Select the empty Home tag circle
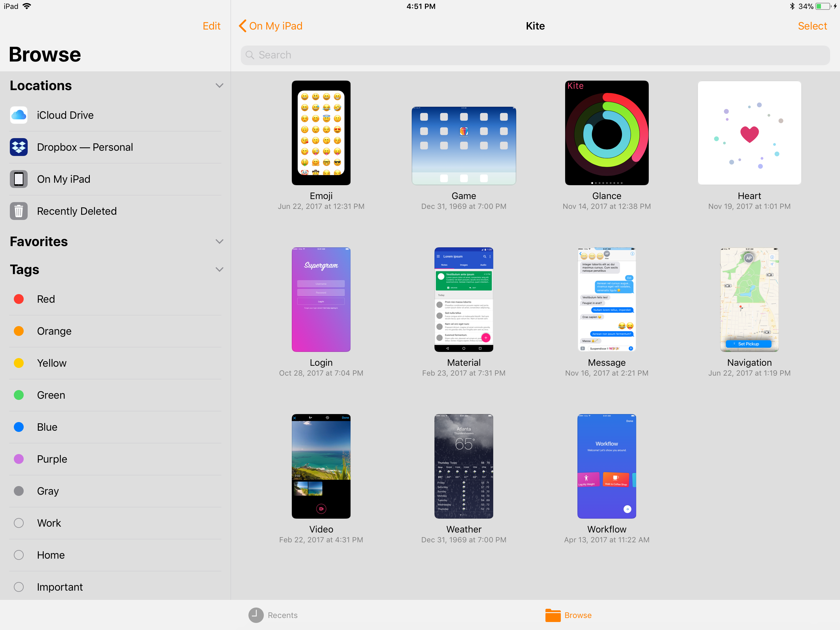The width and height of the screenshot is (840, 630). pyautogui.click(x=19, y=555)
